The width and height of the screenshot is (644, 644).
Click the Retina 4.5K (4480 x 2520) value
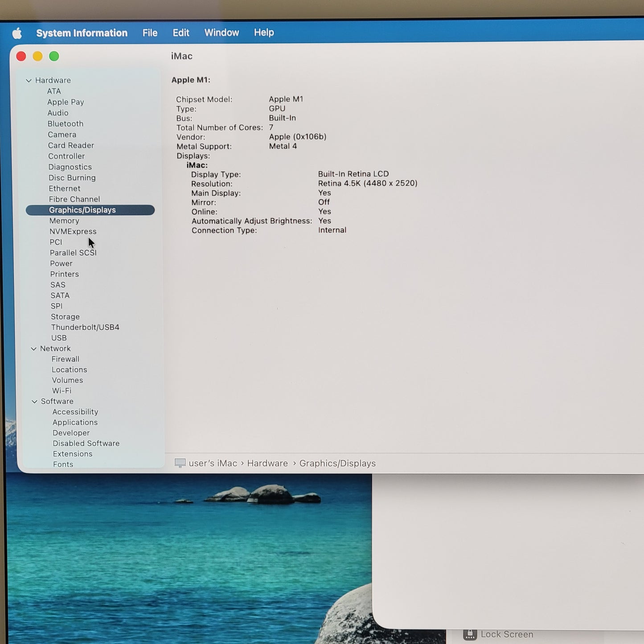click(368, 183)
